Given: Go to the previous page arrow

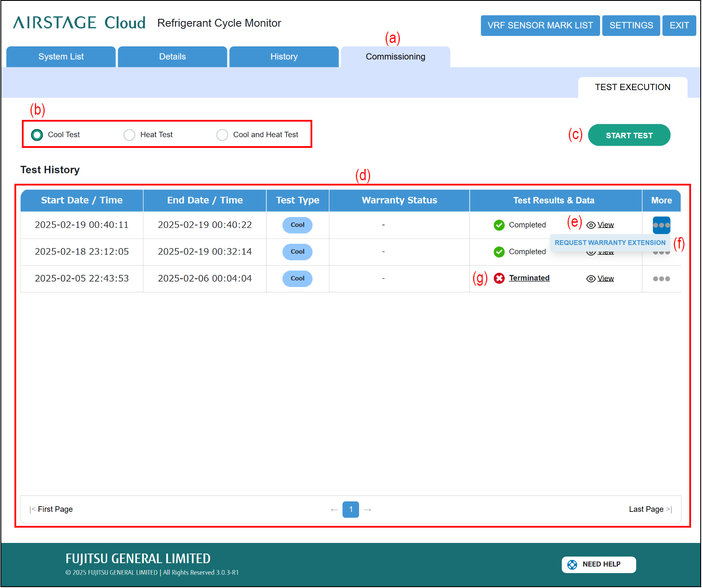Looking at the screenshot, I should pyautogui.click(x=335, y=510).
